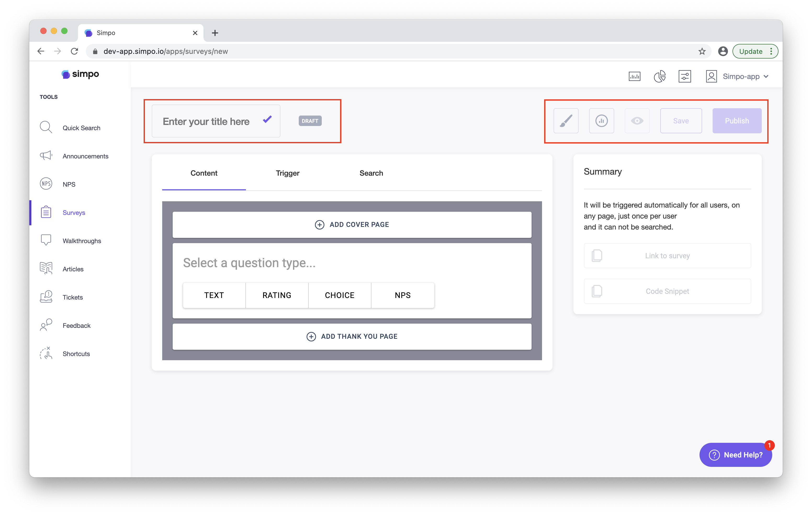Image resolution: width=812 pixels, height=516 pixels.
Task: Click the Announcements megaphone icon
Action: coord(46,155)
